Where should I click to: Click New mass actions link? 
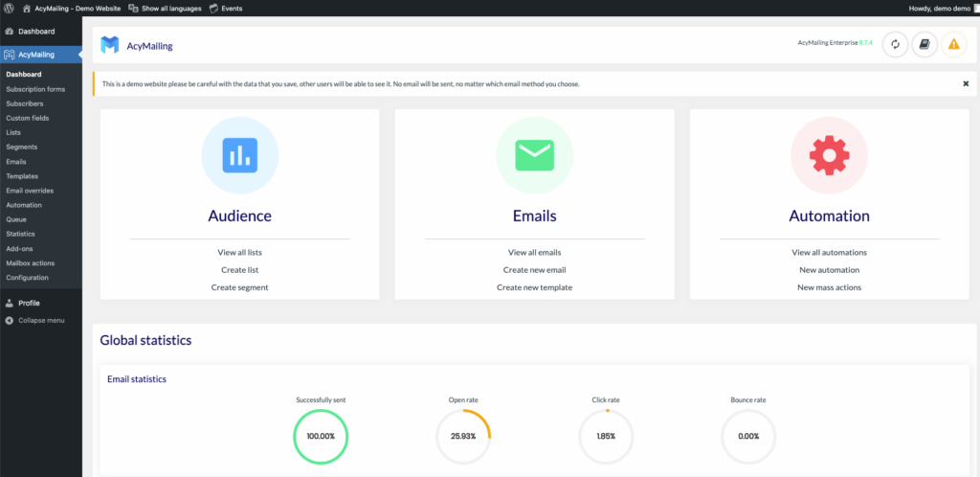830,287
